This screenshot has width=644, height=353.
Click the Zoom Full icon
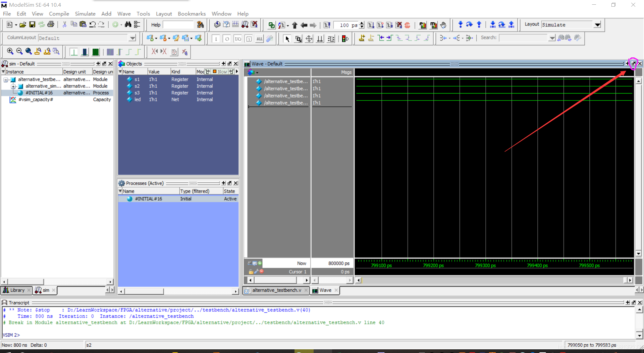tap(29, 51)
